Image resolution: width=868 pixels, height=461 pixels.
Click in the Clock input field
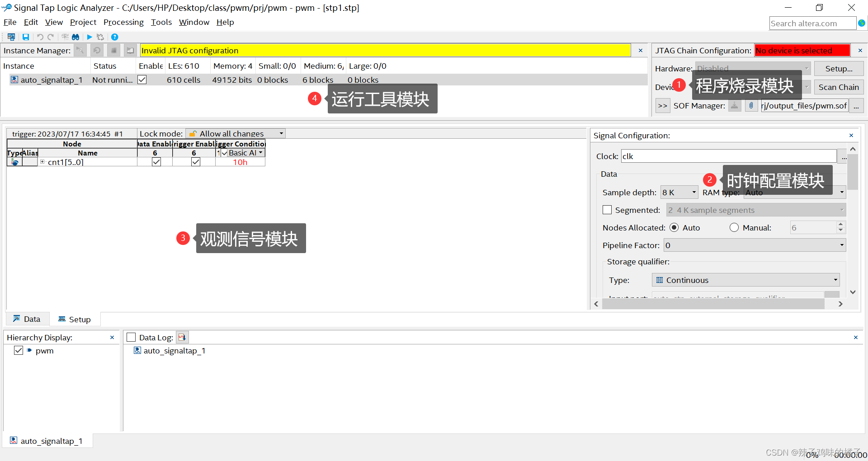729,156
